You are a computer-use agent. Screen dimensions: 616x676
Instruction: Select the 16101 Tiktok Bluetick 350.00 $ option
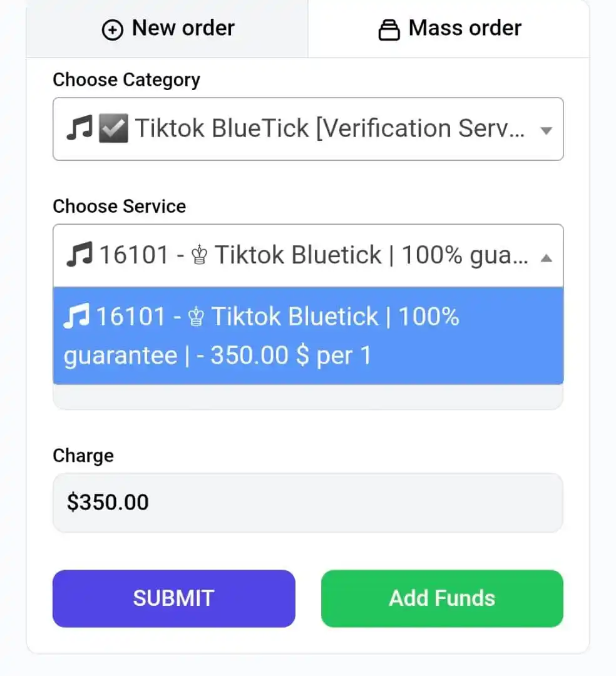point(308,335)
